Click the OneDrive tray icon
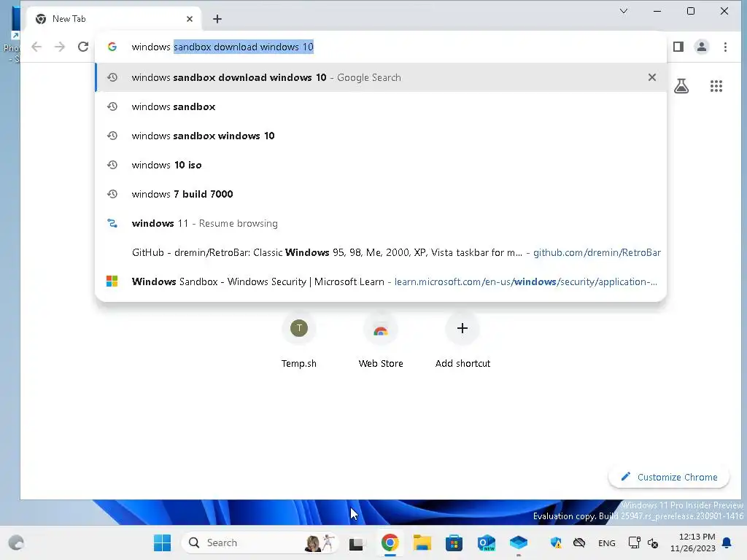The image size is (747, 560). click(578, 542)
